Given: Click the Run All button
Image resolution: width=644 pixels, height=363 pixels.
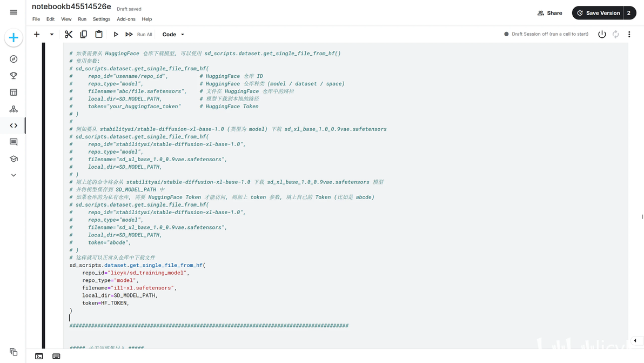Looking at the screenshot, I should (139, 34).
